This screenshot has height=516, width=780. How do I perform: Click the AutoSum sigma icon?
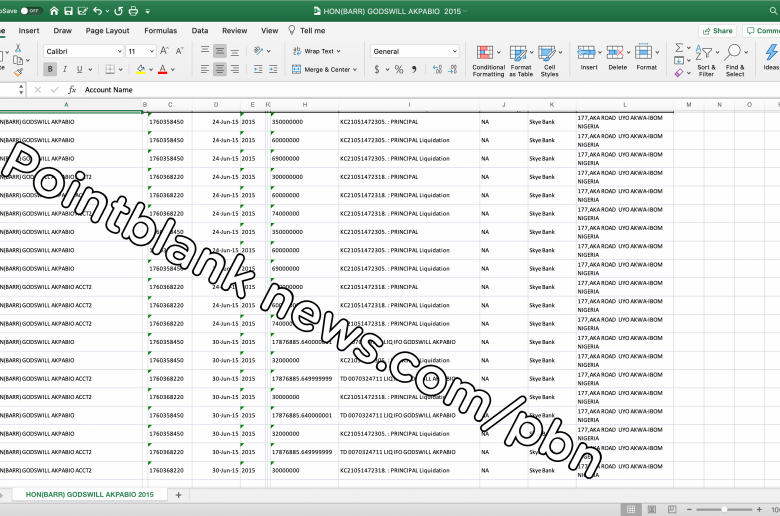(x=679, y=48)
